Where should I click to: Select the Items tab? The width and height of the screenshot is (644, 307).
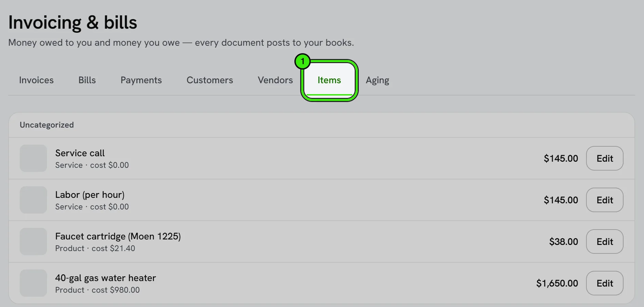(329, 80)
